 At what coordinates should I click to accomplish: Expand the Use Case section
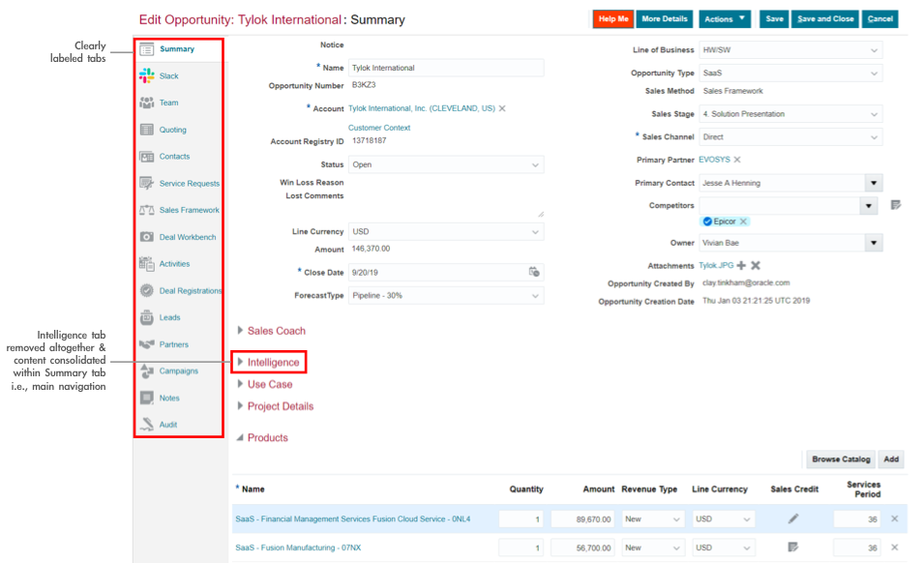[x=240, y=384]
